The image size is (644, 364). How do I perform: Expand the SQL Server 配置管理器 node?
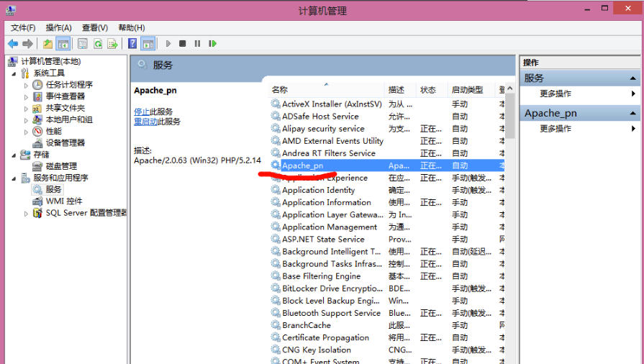[26, 214]
